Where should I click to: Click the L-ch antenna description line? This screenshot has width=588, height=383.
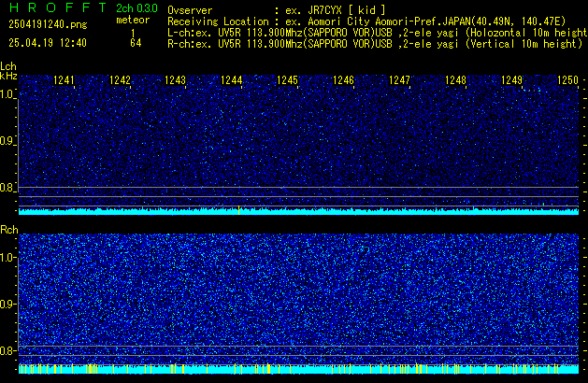[378, 33]
